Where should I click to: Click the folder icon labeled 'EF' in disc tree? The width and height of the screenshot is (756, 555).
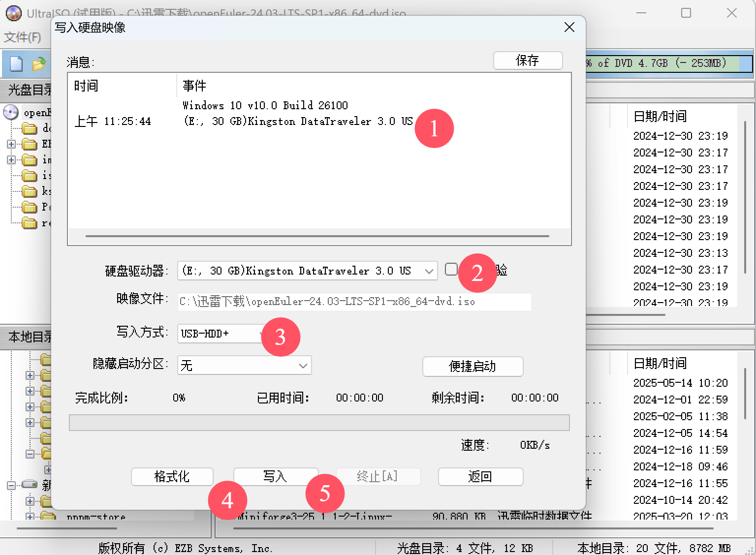click(30, 144)
